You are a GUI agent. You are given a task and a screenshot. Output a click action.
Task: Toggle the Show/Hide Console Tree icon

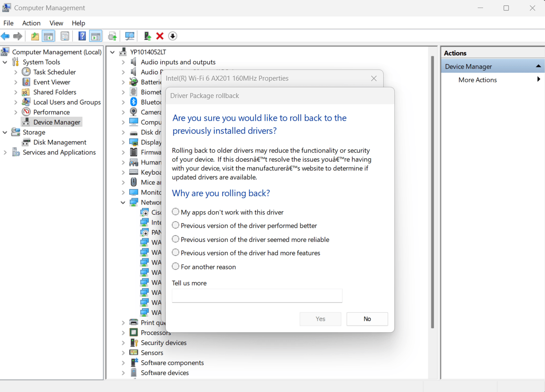(48, 36)
